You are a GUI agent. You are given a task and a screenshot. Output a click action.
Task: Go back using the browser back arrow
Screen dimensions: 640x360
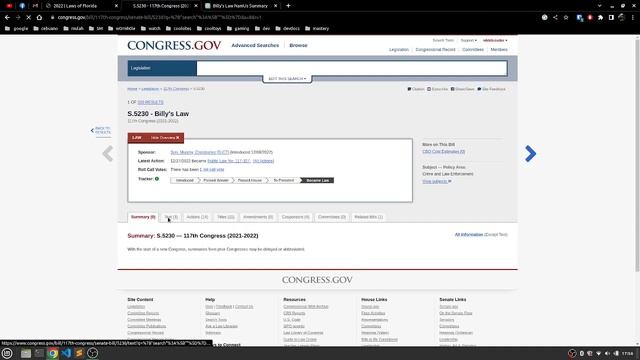pos(7,18)
